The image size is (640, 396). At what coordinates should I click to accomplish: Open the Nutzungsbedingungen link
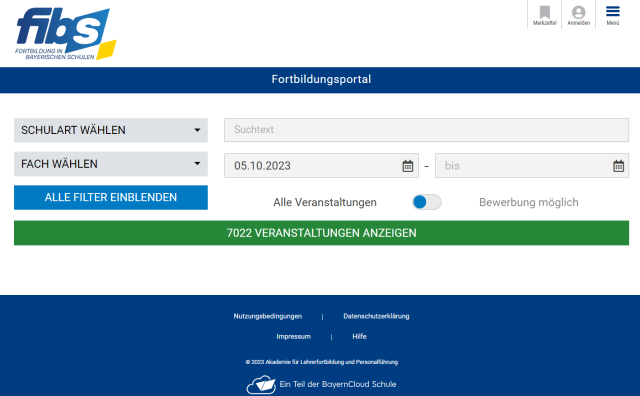click(x=268, y=316)
